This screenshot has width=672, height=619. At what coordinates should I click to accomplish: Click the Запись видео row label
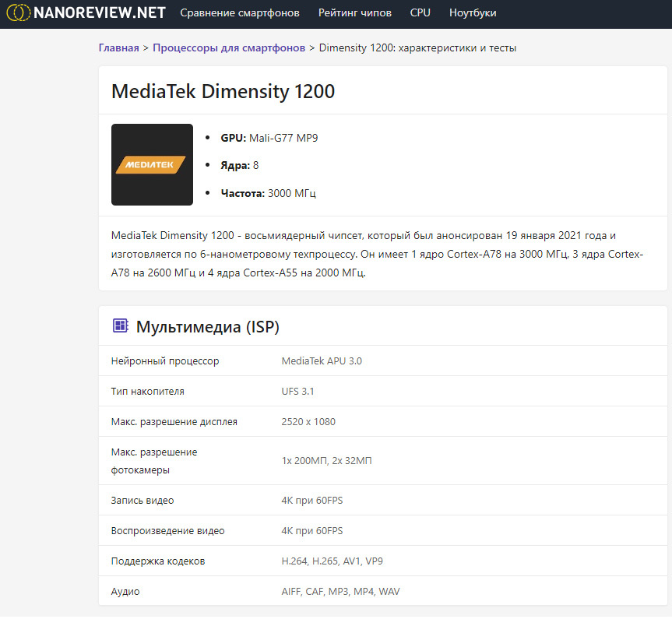[142, 501]
